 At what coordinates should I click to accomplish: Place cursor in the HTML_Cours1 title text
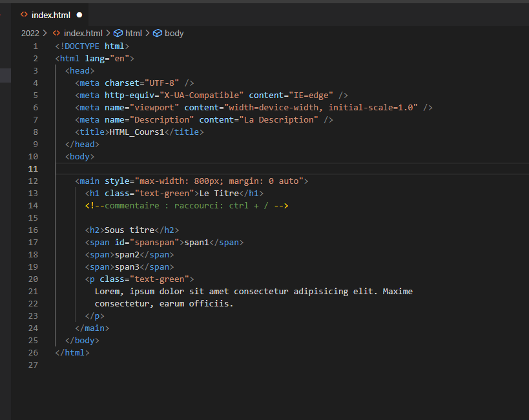point(137,132)
